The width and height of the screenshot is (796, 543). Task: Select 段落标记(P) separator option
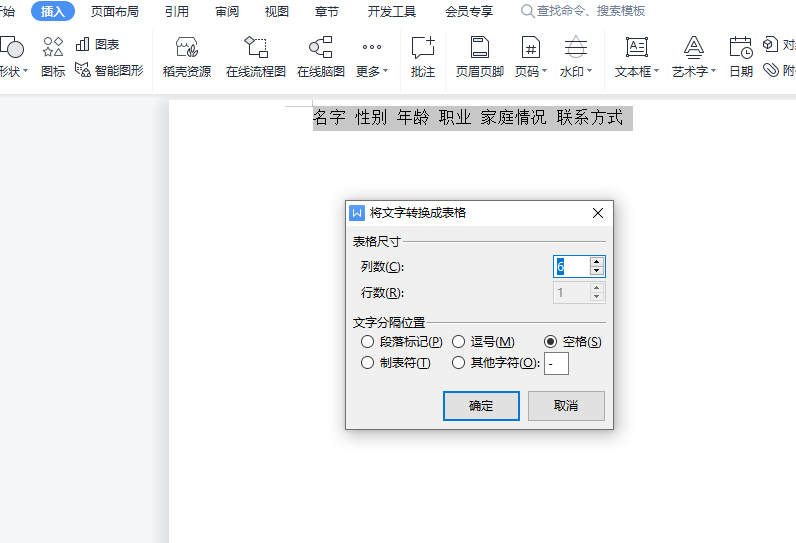click(402, 342)
